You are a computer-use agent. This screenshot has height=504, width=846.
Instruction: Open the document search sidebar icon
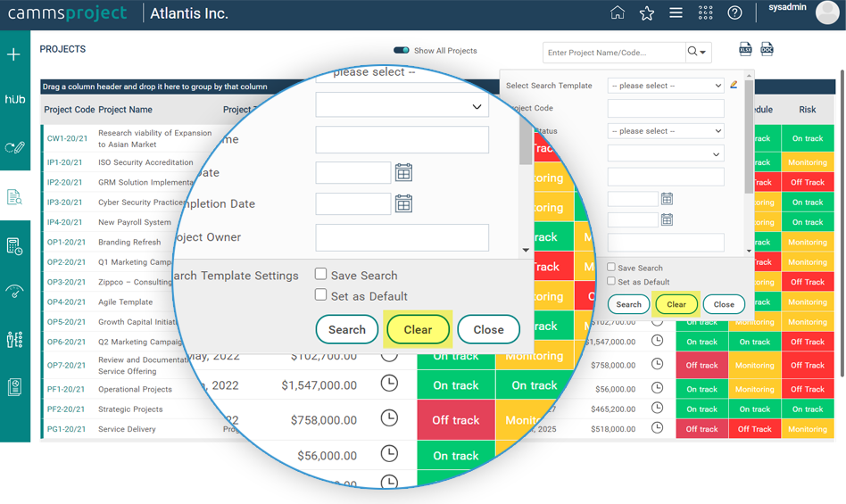pyautogui.click(x=14, y=197)
